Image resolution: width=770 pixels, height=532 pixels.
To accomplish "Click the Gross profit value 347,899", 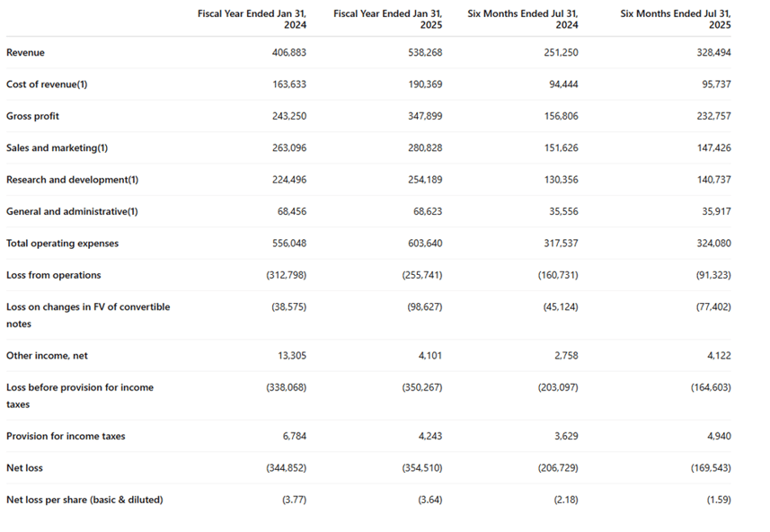I will [x=425, y=117].
